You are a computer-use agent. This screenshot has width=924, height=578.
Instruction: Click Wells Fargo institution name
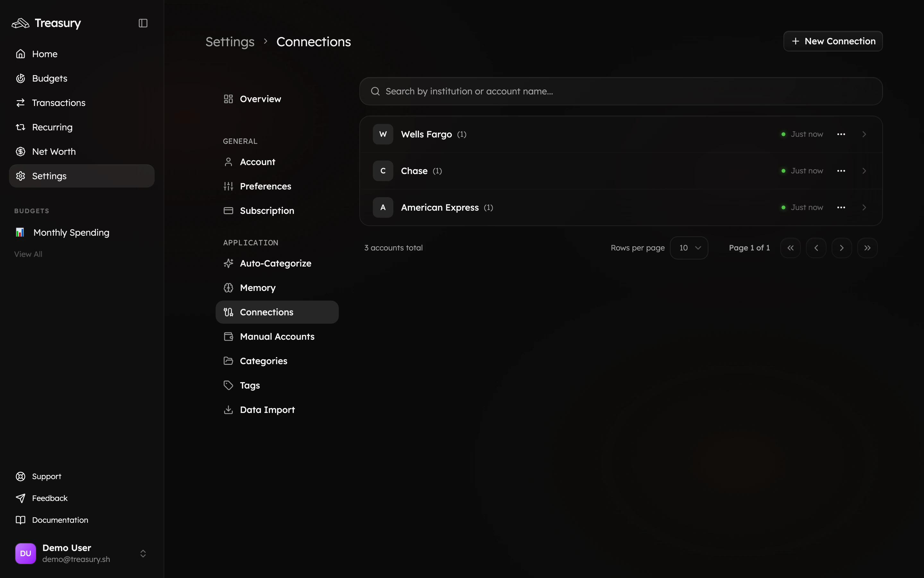426,134
